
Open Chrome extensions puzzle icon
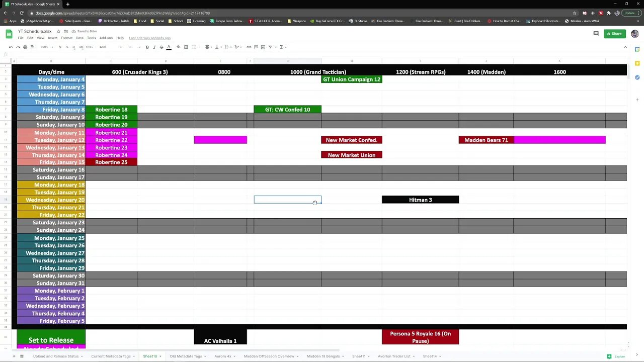click(609, 13)
